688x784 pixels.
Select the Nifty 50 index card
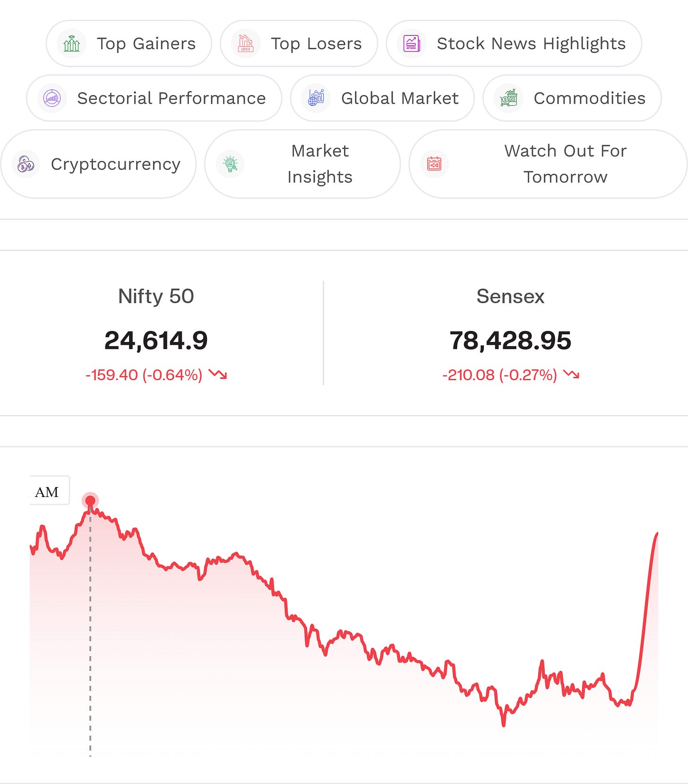156,333
